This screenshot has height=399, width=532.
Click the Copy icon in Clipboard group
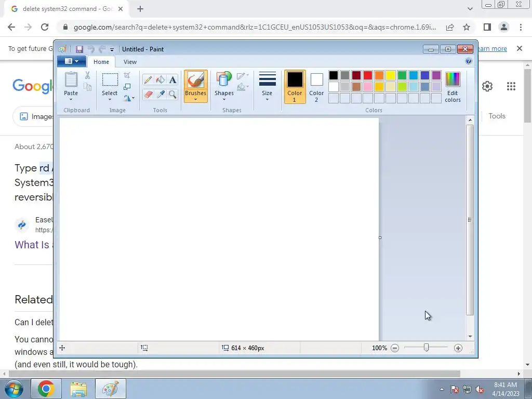87,87
